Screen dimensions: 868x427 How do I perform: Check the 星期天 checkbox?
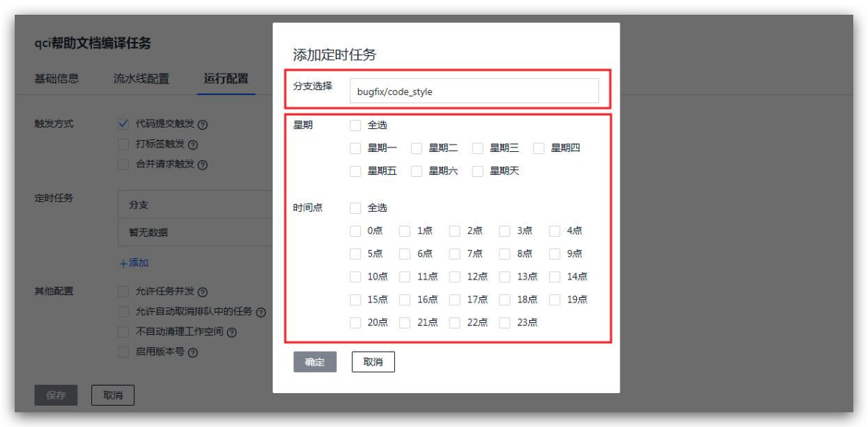[477, 171]
